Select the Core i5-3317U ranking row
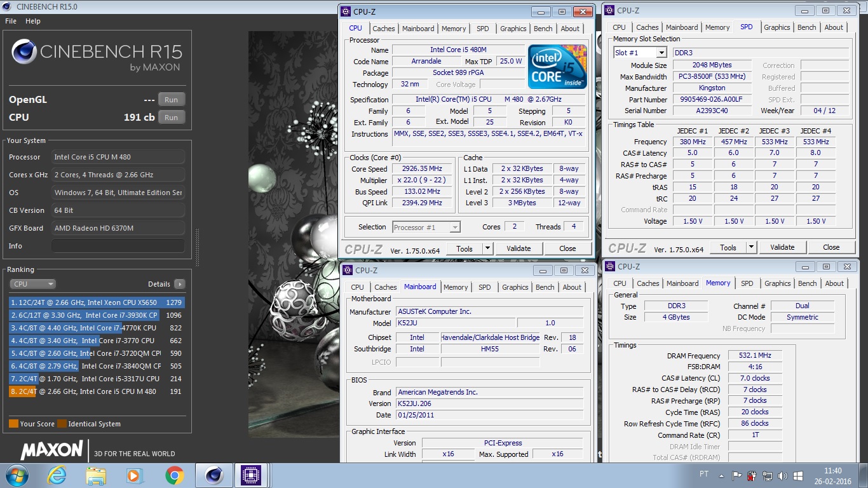The width and height of the screenshot is (868, 488). (96, 379)
